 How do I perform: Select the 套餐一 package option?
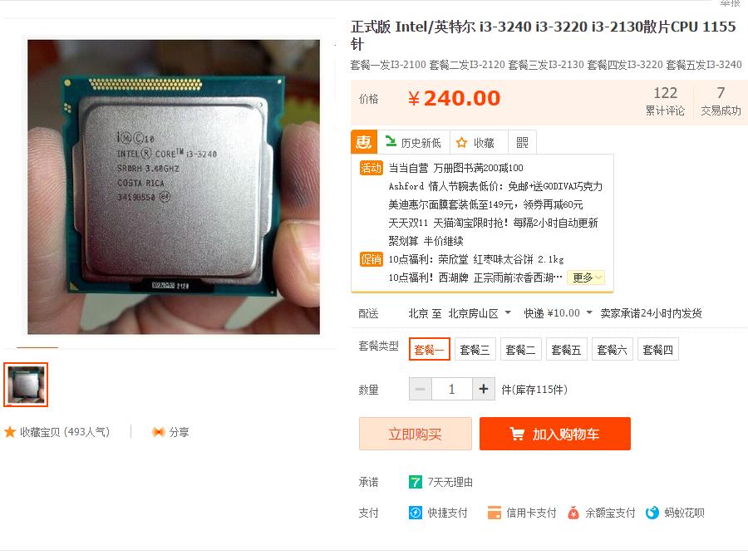(x=430, y=350)
